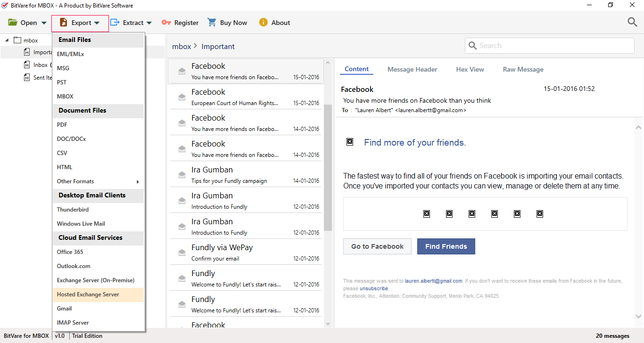The height and width of the screenshot is (343, 644).
Task: Click the About info icon
Action: [263, 23]
